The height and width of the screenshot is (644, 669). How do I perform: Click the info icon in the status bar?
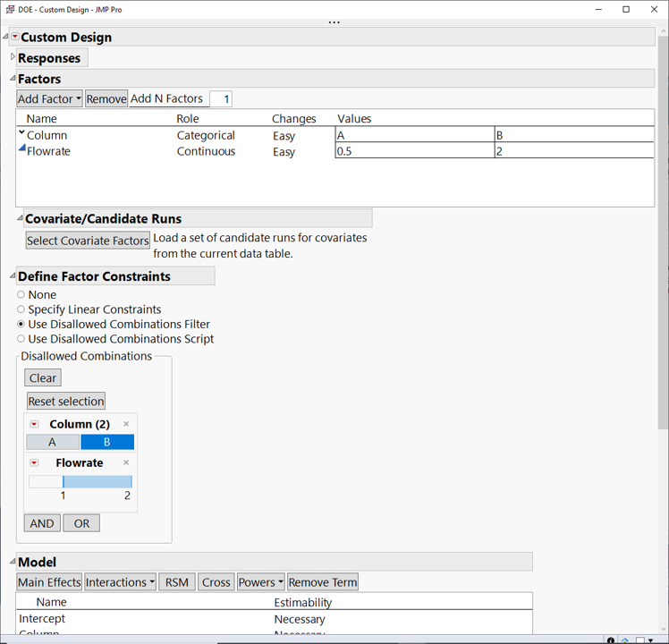[611, 640]
